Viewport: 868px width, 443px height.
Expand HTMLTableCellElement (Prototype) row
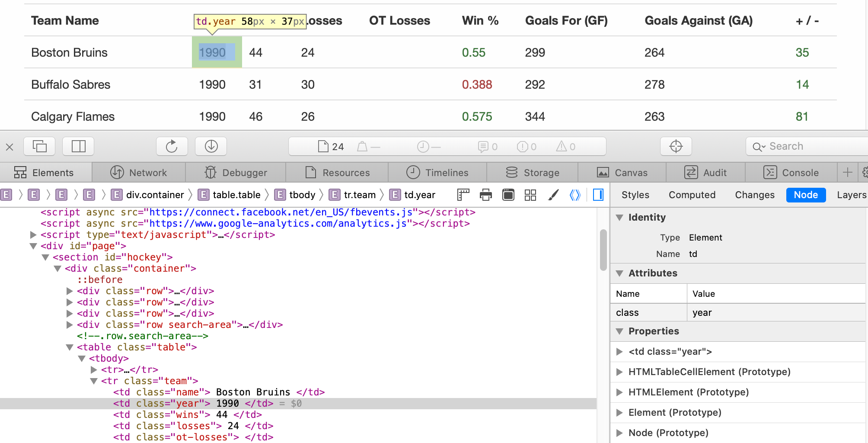[619, 372]
